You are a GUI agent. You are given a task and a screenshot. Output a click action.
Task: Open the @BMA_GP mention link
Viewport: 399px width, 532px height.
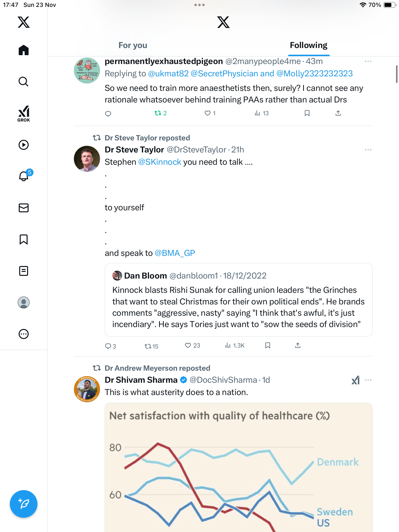tap(175, 253)
